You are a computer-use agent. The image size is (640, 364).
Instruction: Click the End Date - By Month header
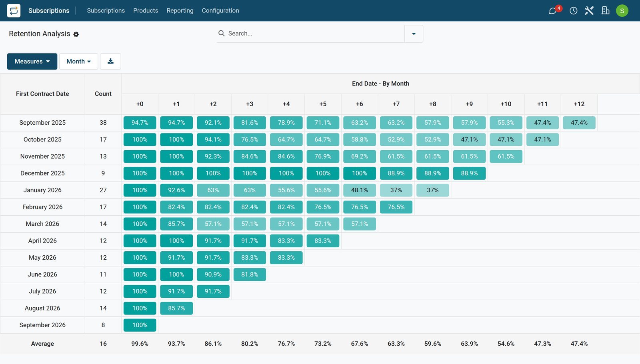[x=380, y=84]
